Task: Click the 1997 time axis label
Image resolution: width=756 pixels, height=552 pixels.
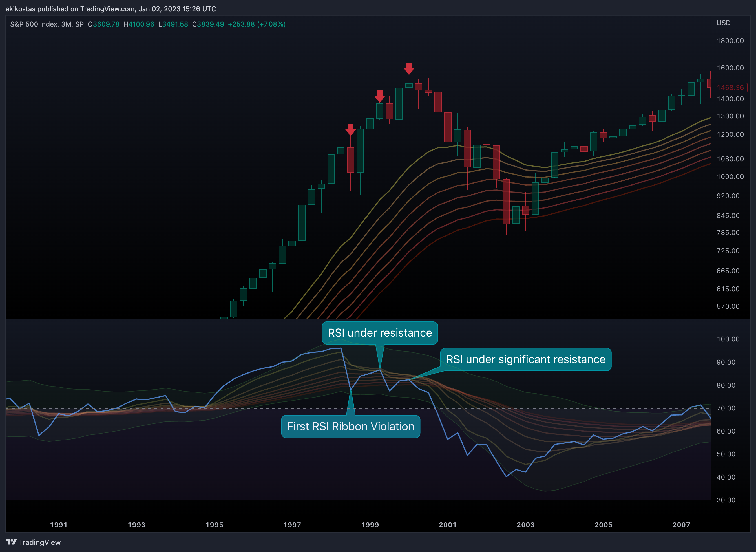Action: point(292,525)
